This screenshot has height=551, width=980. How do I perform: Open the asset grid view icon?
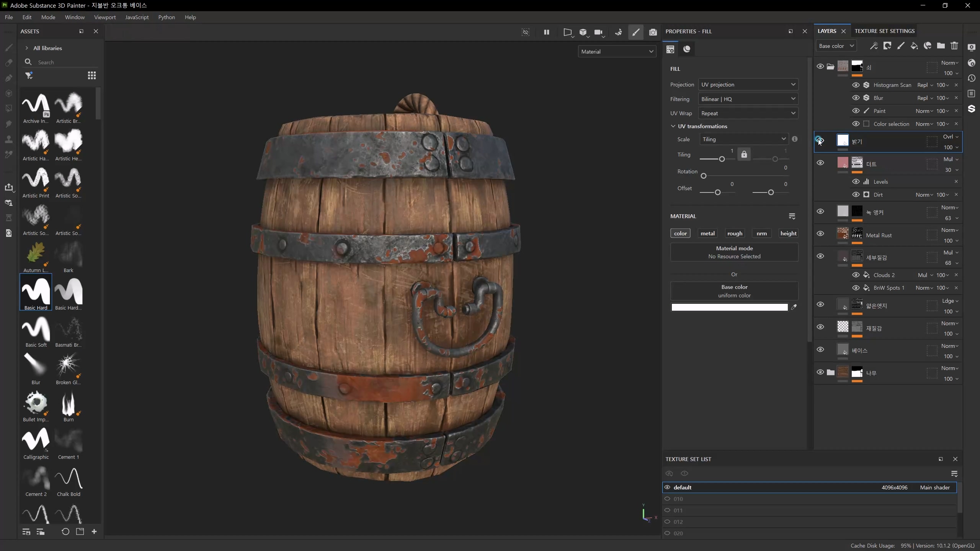click(x=91, y=75)
